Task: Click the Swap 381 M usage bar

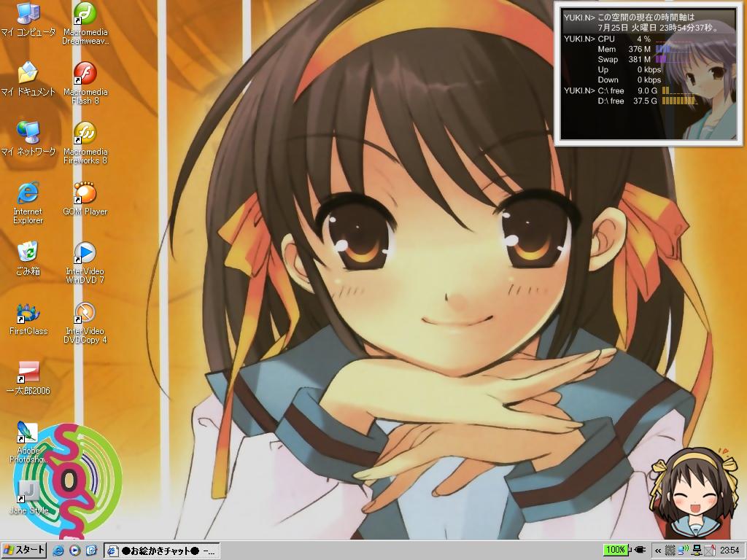Action: pos(673,60)
